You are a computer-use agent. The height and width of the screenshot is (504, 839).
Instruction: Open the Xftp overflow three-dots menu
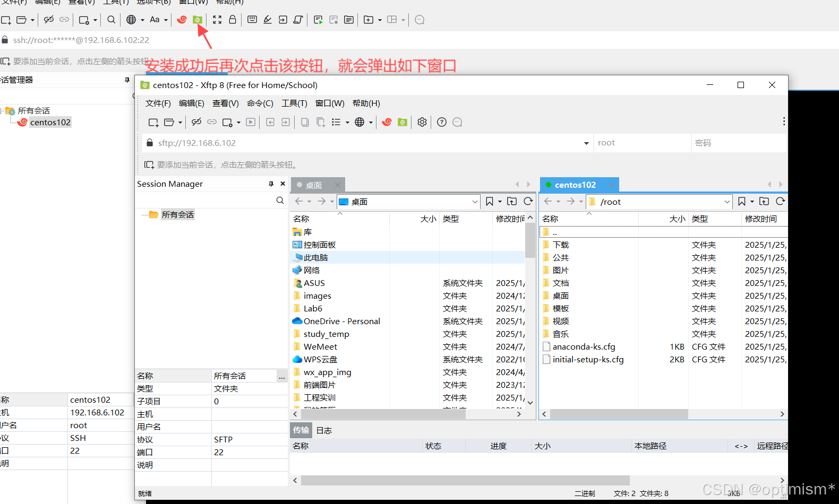tap(784, 121)
